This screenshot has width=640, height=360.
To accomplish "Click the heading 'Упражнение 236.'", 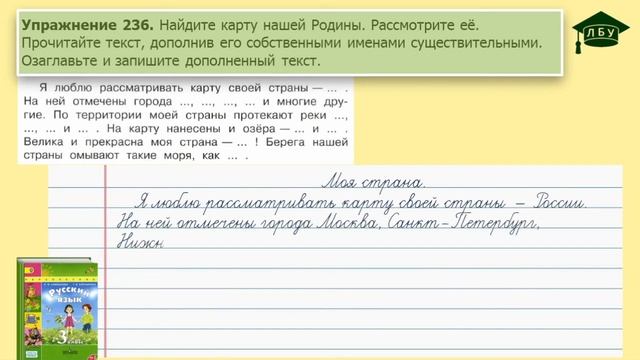I will pos(87,25).
